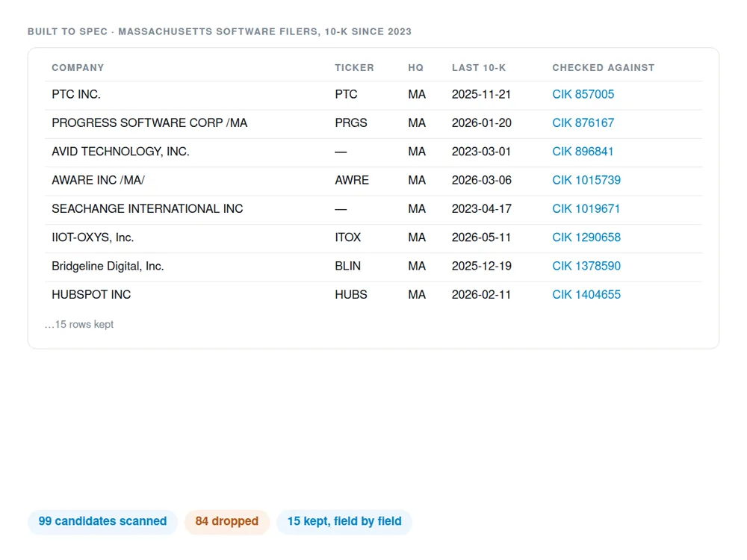Open the CIK 857005 link
This screenshot has height=560, width=747.
point(583,94)
